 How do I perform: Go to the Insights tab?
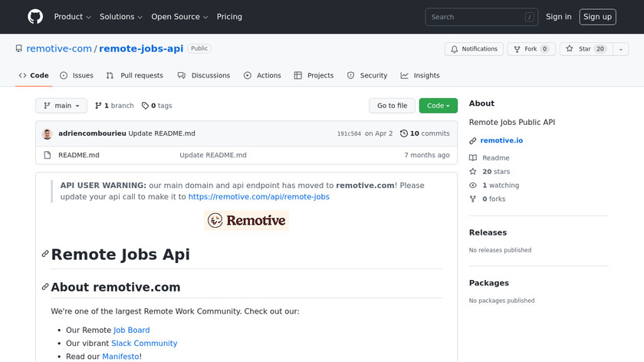[x=420, y=75]
